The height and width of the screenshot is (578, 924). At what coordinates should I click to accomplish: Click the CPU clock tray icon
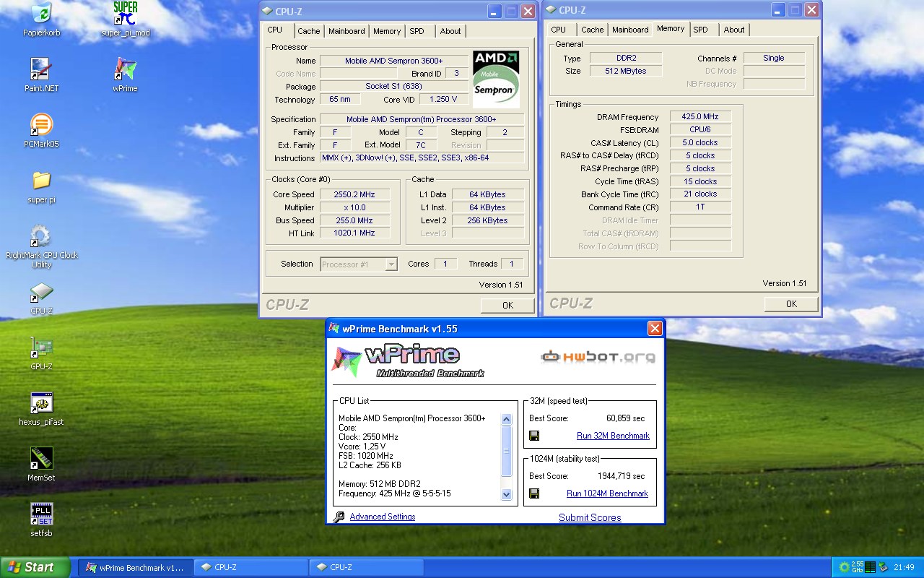857,567
